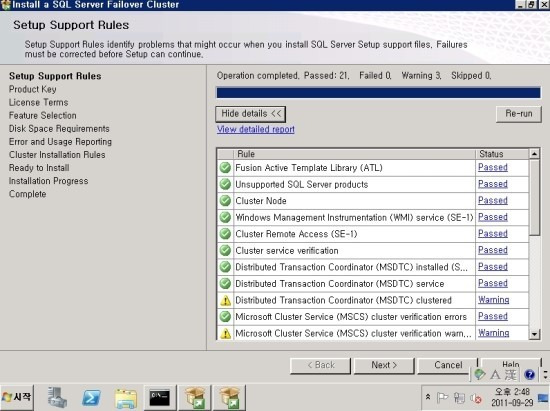The height and width of the screenshot is (411, 550).
Task: Launch PowerShell from the taskbar
Action: (x=91, y=398)
